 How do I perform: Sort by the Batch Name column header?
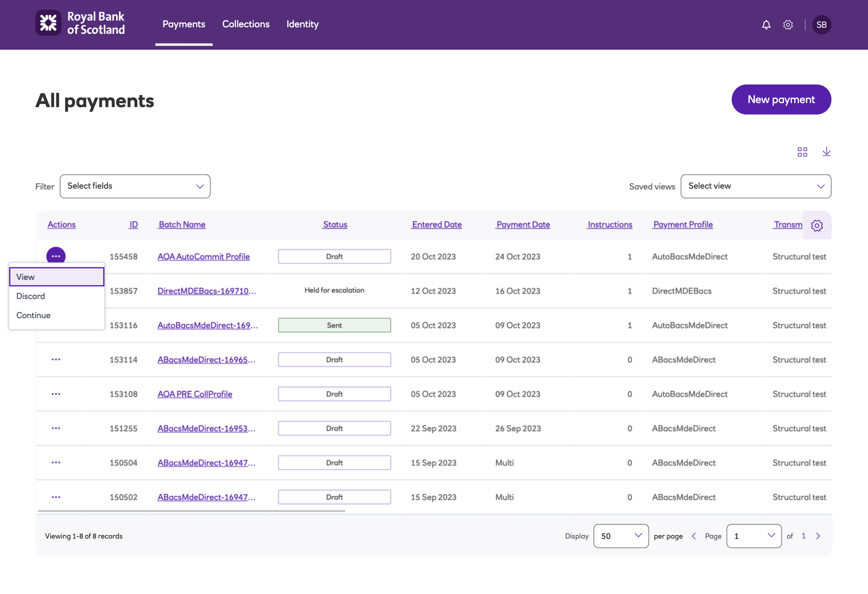[x=182, y=224]
